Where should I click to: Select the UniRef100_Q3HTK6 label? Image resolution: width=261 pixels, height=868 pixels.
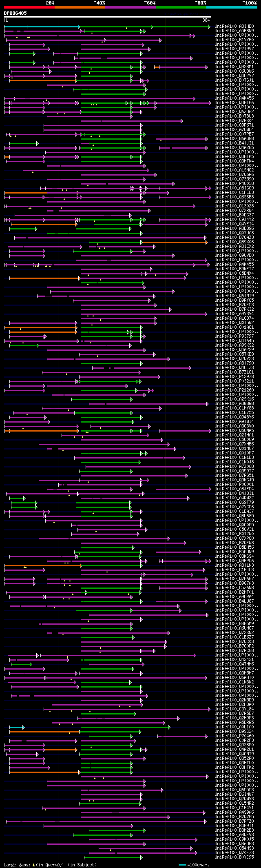234,103
